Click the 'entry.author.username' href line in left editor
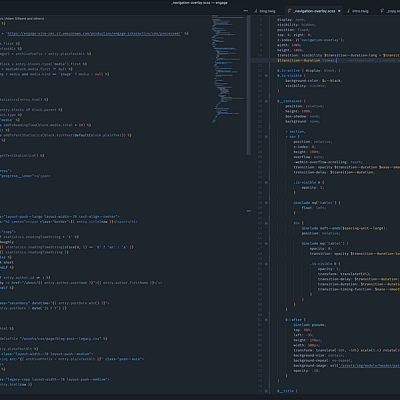This screenshot has width=400, height=400. (x=82, y=283)
